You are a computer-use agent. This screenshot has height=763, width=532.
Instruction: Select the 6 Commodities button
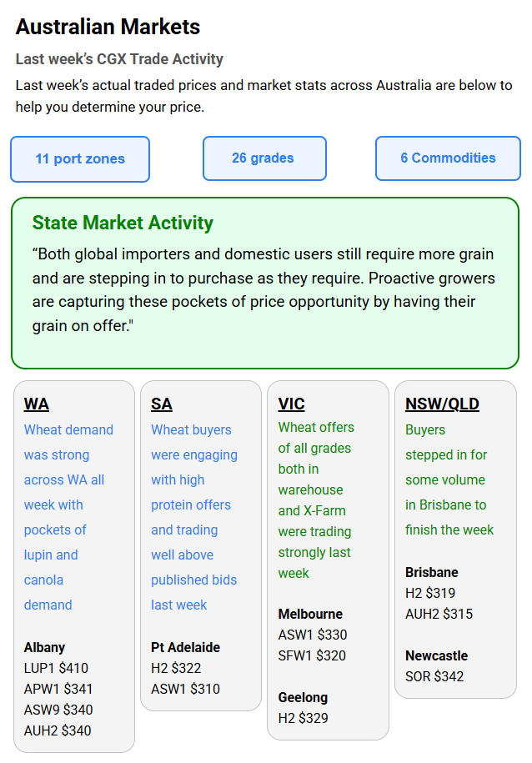[448, 158]
